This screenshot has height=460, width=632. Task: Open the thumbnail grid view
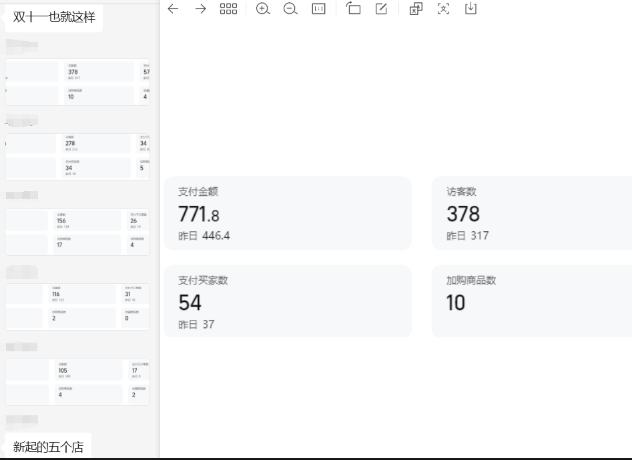pos(228,9)
